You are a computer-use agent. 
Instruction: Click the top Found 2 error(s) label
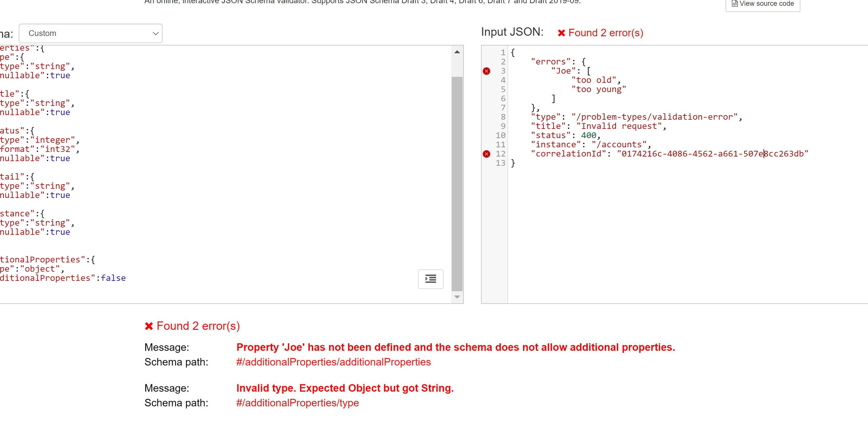click(606, 33)
